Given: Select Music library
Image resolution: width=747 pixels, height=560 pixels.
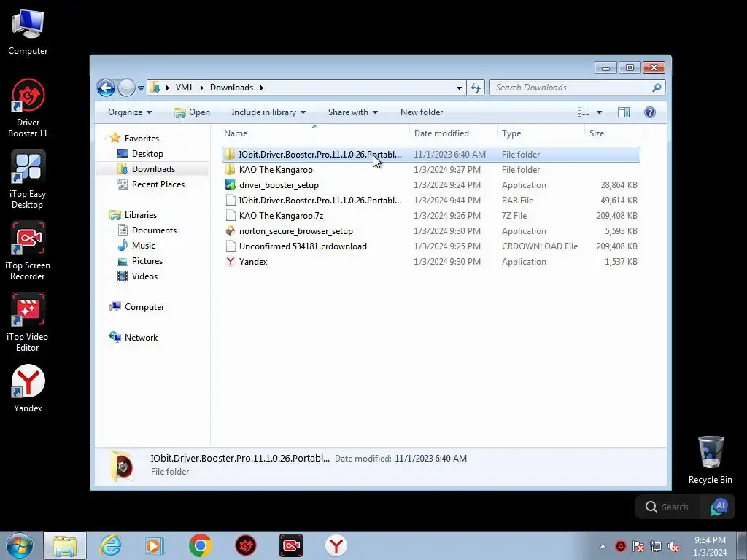Looking at the screenshot, I should (x=143, y=246).
